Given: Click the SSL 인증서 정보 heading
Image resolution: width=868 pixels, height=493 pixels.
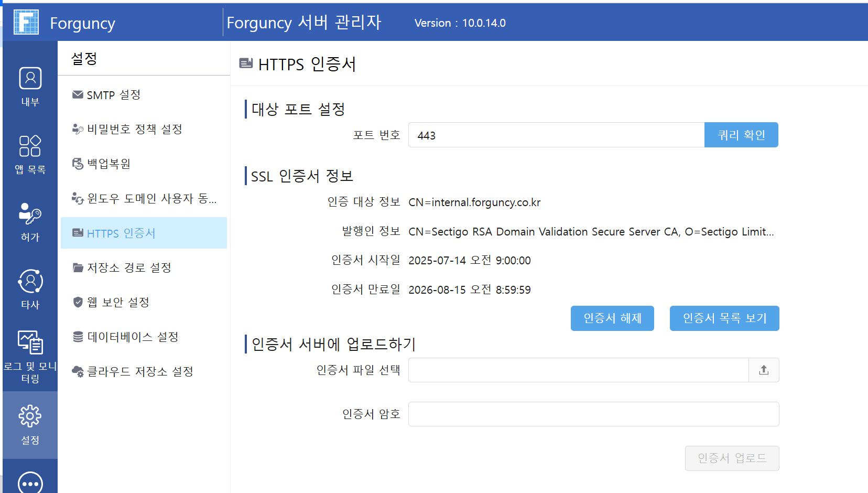Looking at the screenshot, I should click(302, 176).
